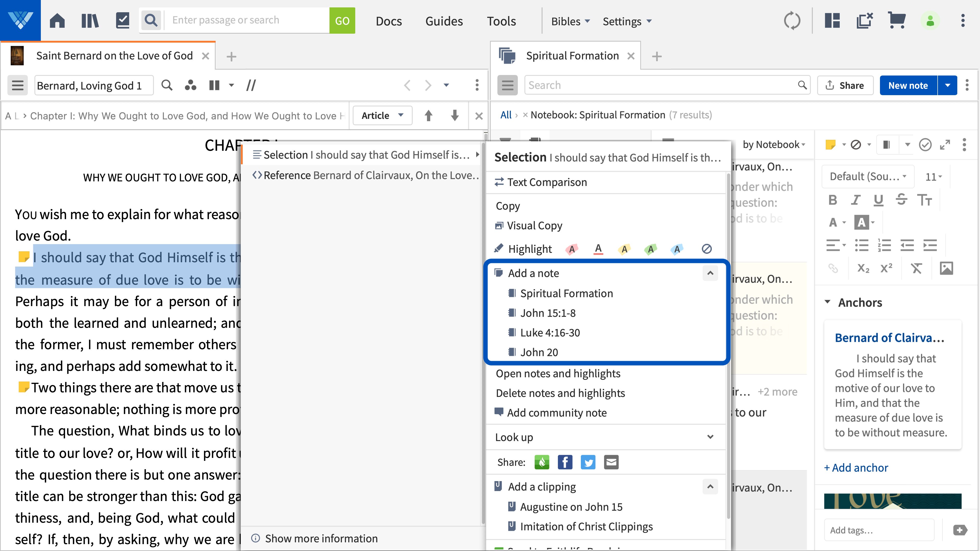
Task: Toggle Strikethrough formatting
Action: point(901,200)
